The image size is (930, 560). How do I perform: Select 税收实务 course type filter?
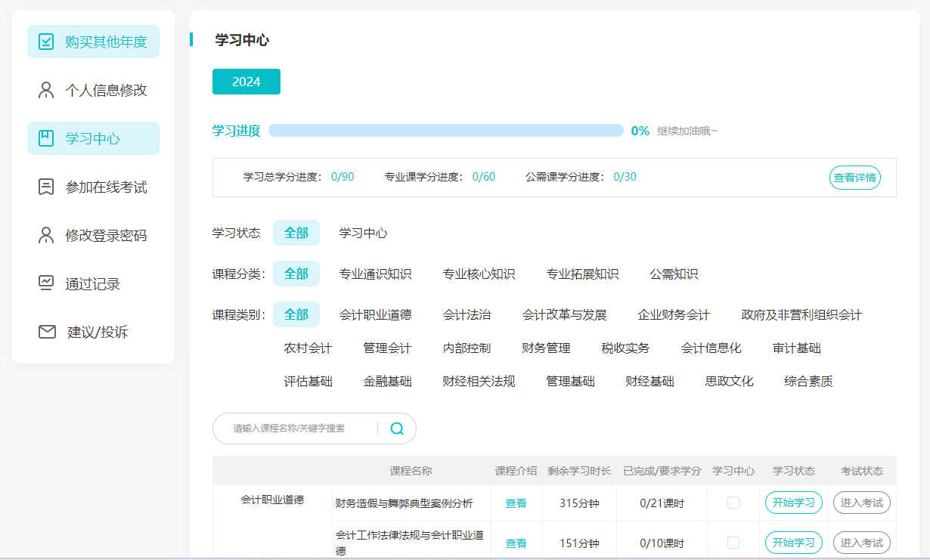click(x=625, y=348)
